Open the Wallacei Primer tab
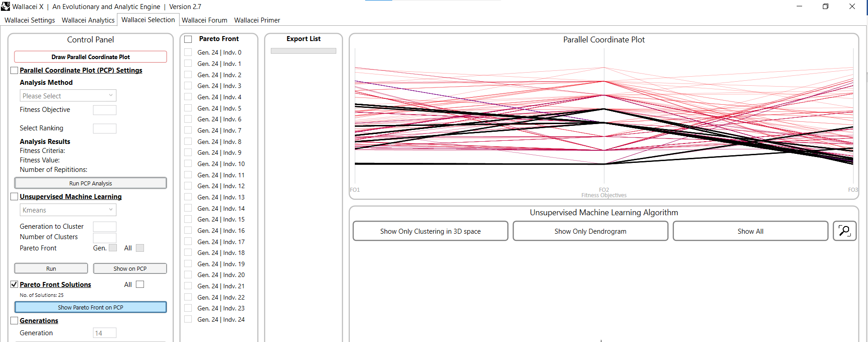 (x=257, y=20)
